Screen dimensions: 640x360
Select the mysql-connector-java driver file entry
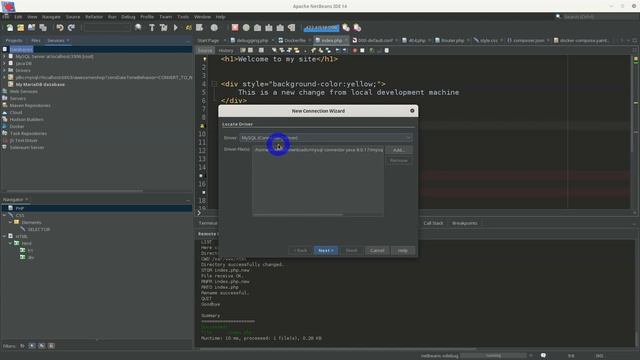(318, 150)
